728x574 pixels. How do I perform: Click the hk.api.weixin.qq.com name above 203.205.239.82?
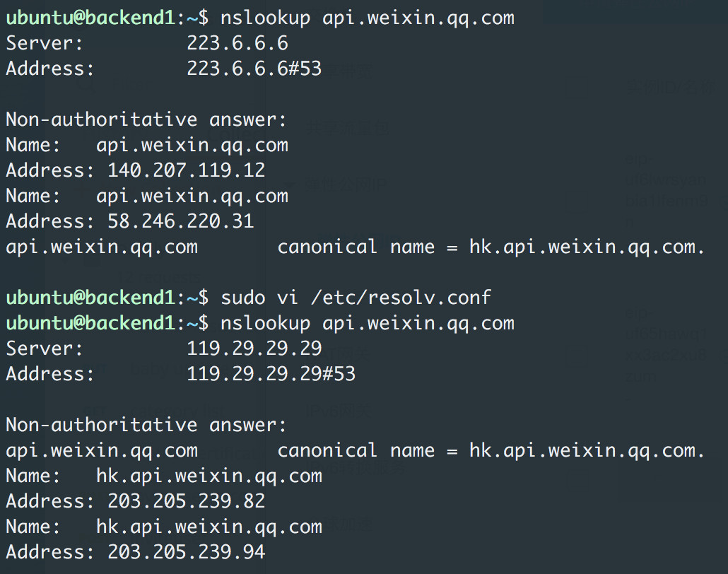pos(209,476)
